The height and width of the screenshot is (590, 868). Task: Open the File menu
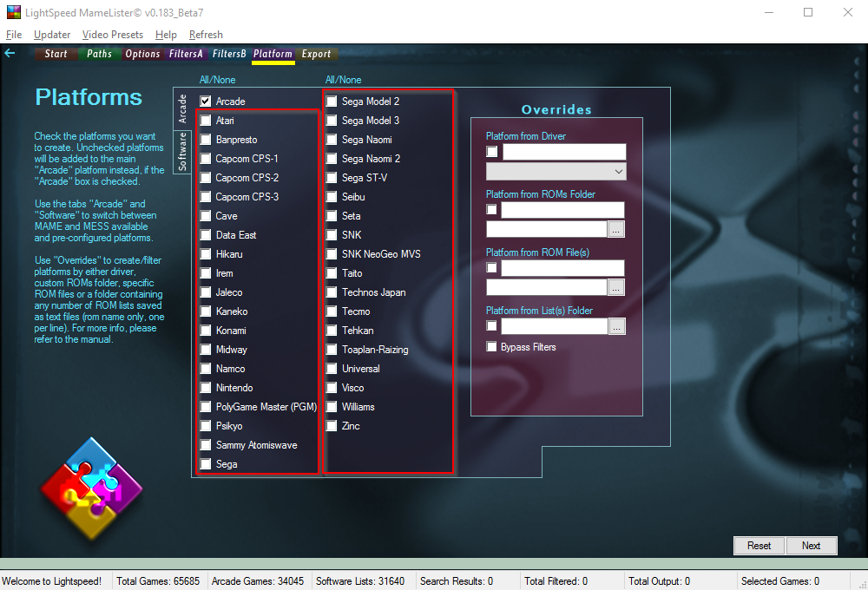14,35
